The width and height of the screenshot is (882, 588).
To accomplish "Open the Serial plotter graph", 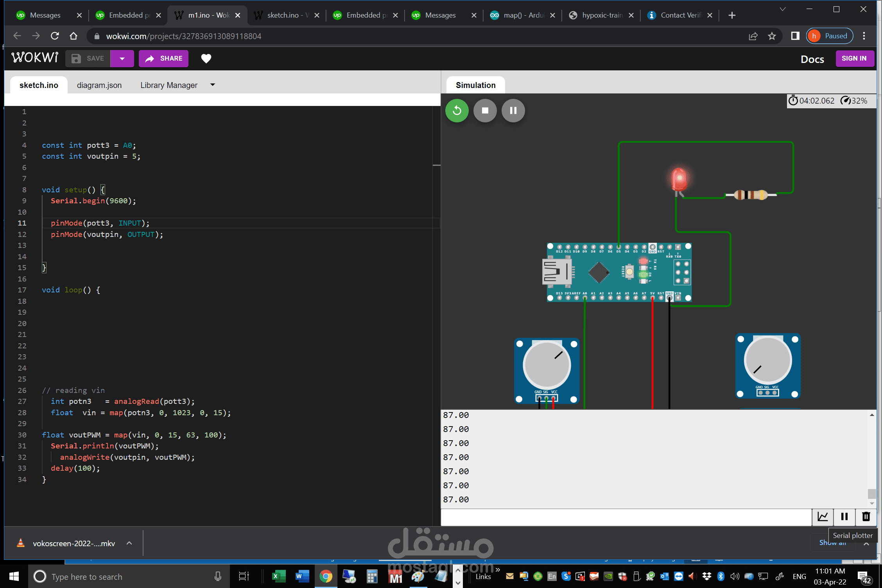I will [x=823, y=517].
